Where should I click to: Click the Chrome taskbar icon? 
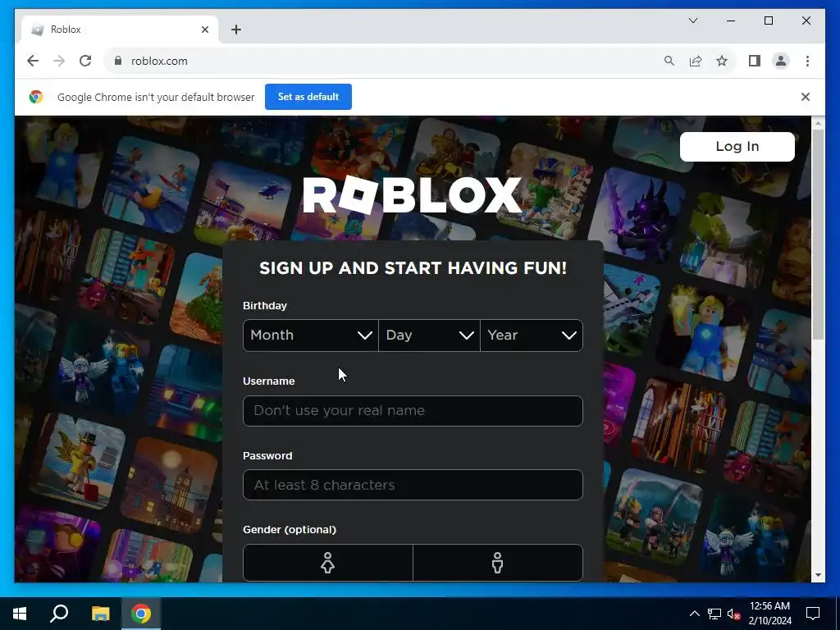click(141, 614)
